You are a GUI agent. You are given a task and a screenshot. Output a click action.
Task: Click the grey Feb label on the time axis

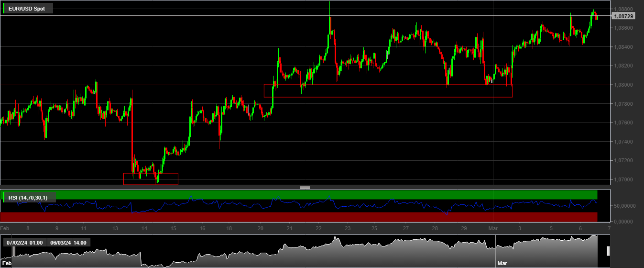[x=4, y=228]
